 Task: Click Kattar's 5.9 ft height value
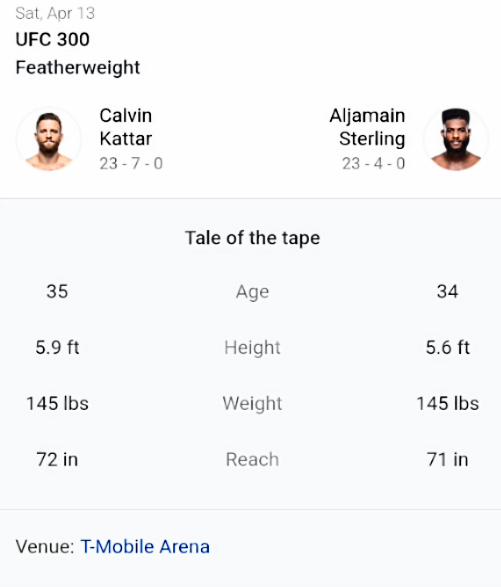57,347
